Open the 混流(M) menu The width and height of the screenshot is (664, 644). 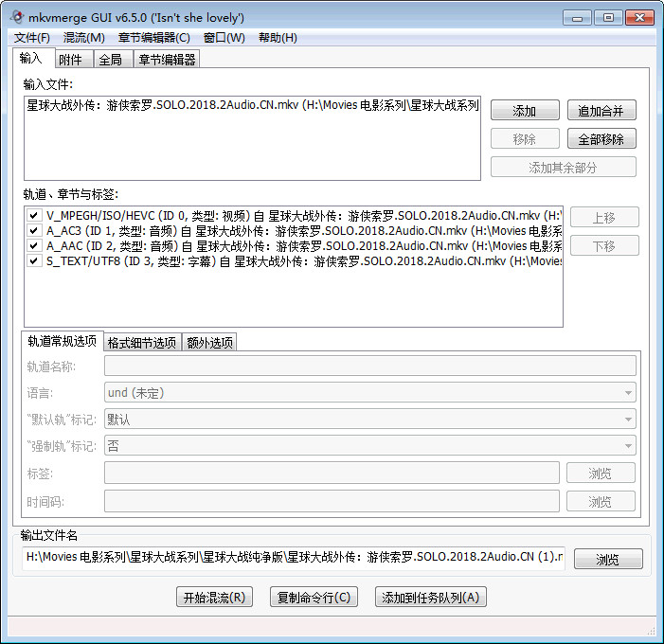click(83, 38)
